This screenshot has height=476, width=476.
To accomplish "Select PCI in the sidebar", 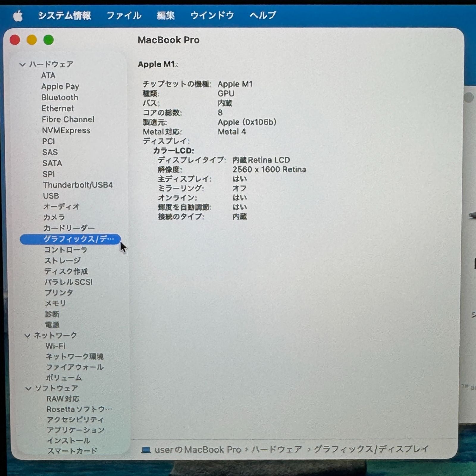I will click(48, 141).
